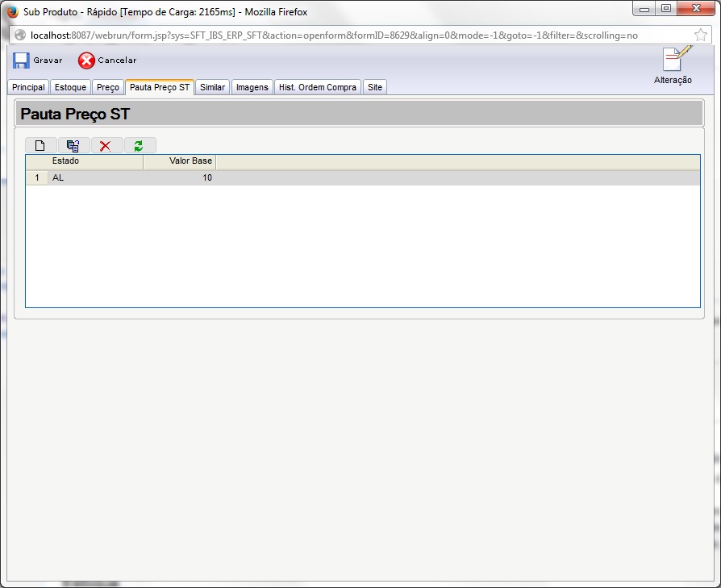Go to the Similar tab
Image resolution: width=721 pixels, height=588 pixels.
[212, 87]
